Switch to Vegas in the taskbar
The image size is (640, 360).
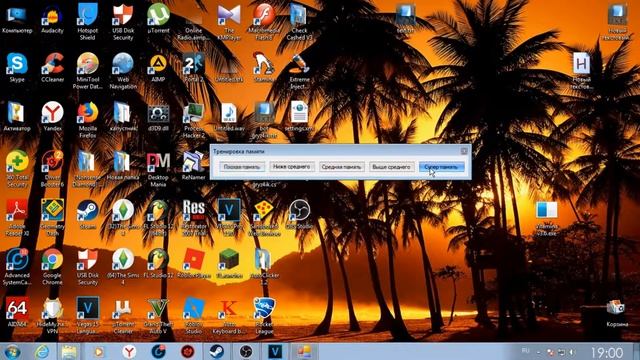coord(275,352)
